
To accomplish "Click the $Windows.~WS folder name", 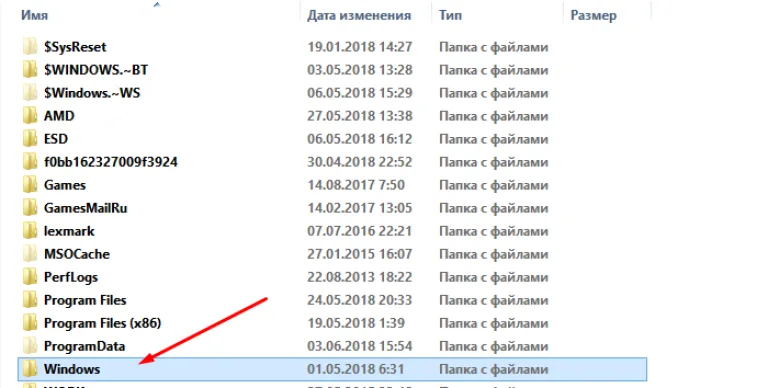I will pos(92,93).
